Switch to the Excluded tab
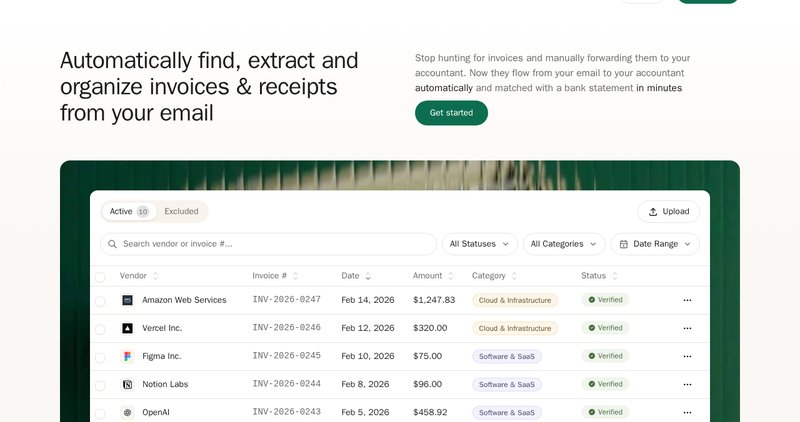This screenshot has width=800, height=422. [181, 211]
